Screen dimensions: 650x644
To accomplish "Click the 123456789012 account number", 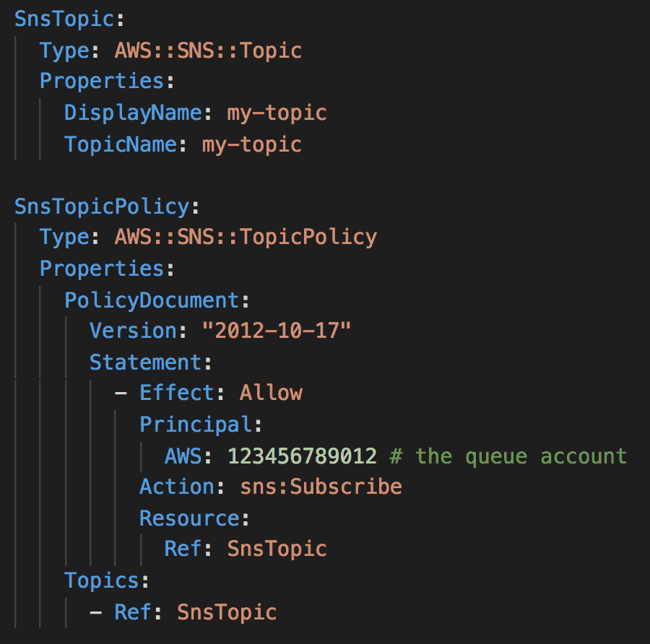I will [302, 456].
